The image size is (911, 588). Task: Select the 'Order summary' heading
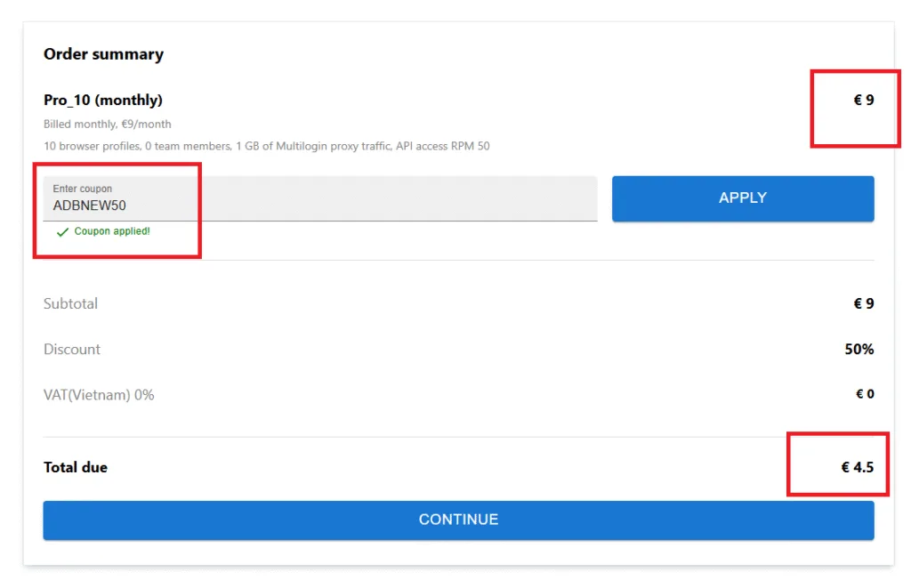pyautogui.click(x=103, y=54)
